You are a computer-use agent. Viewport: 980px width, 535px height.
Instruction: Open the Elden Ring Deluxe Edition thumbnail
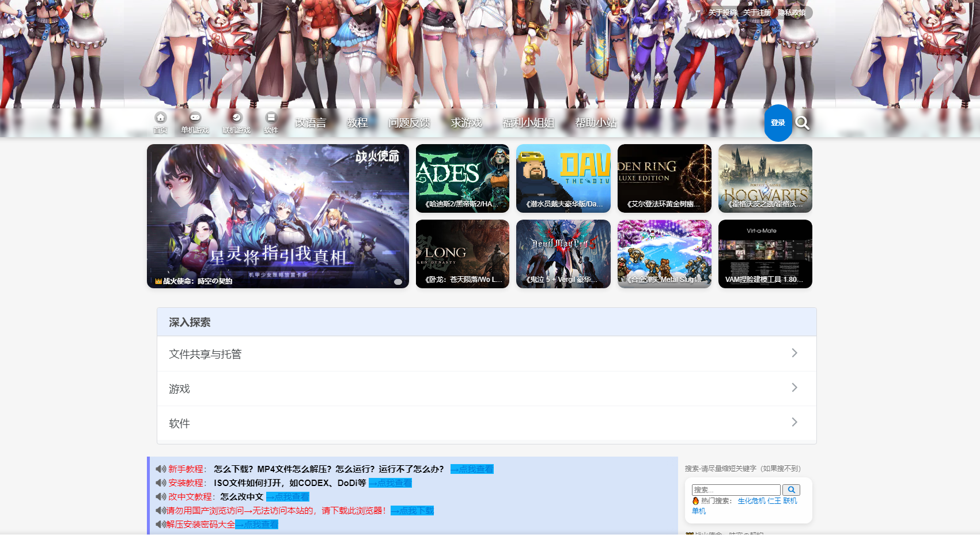point(664,178)
